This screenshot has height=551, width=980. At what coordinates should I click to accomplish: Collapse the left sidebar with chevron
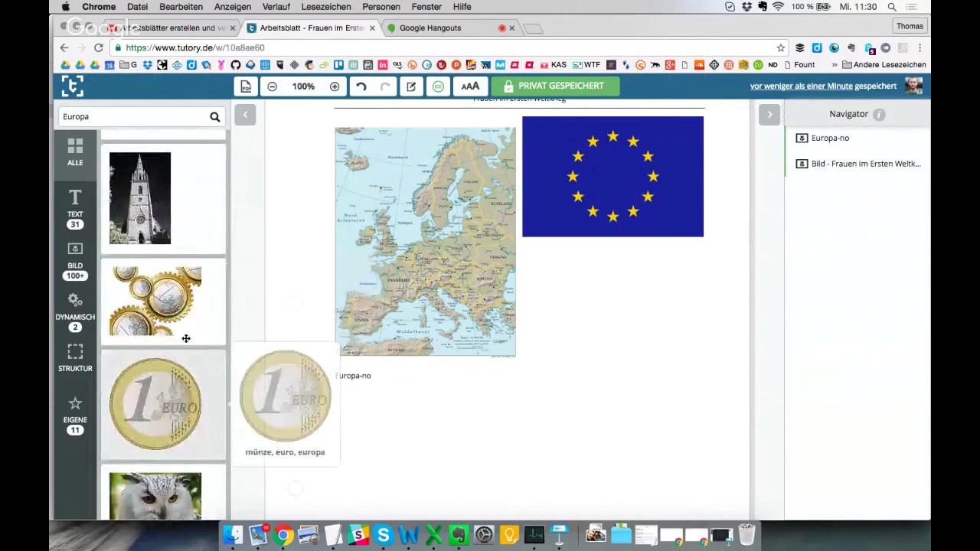(245, 115)
